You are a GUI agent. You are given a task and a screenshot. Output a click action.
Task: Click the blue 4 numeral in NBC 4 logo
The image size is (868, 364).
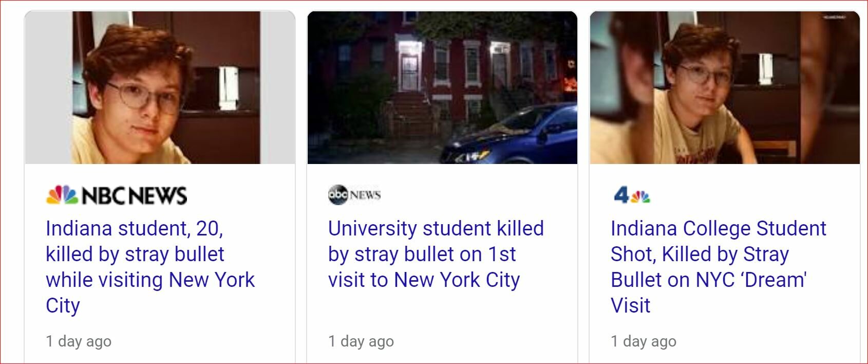pyautogui.click(x=621, y=195)
